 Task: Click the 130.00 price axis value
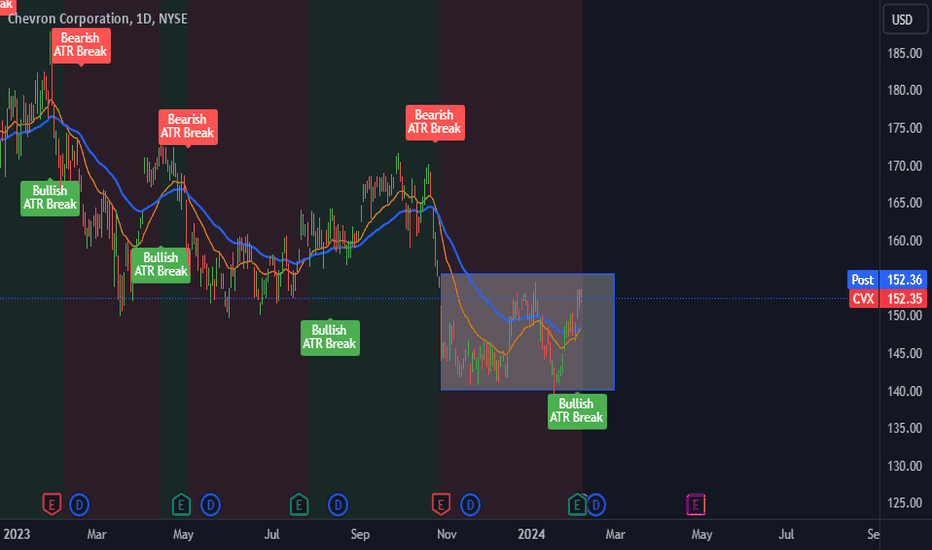click(905, 466)
